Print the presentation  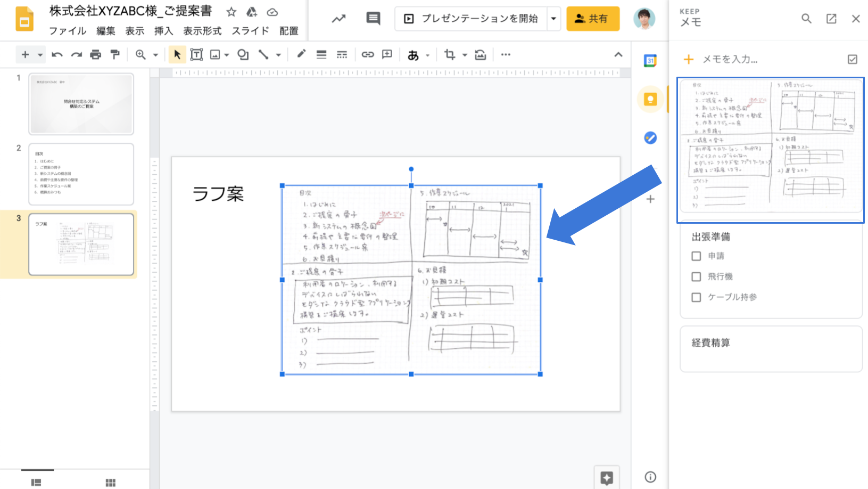click(95, 54)
